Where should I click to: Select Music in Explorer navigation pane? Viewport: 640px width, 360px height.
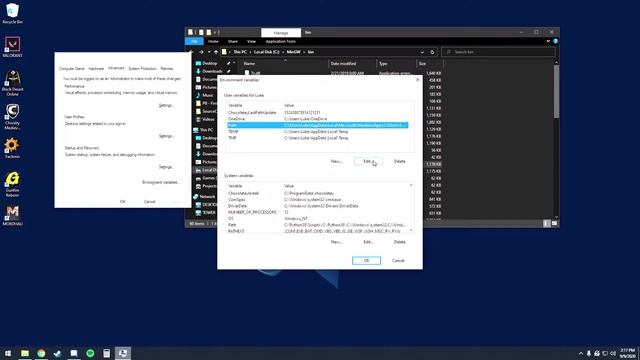click(207, 95)
